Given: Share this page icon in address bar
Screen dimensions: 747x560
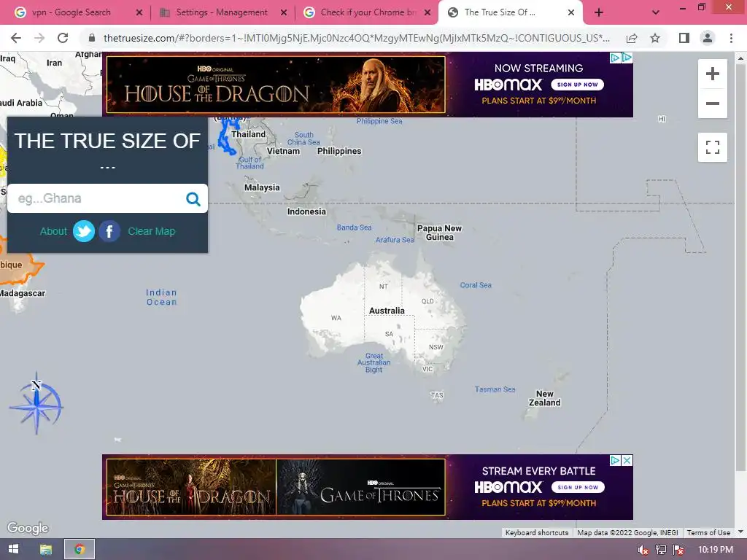Looking at the screenshot, I should 632,38.
